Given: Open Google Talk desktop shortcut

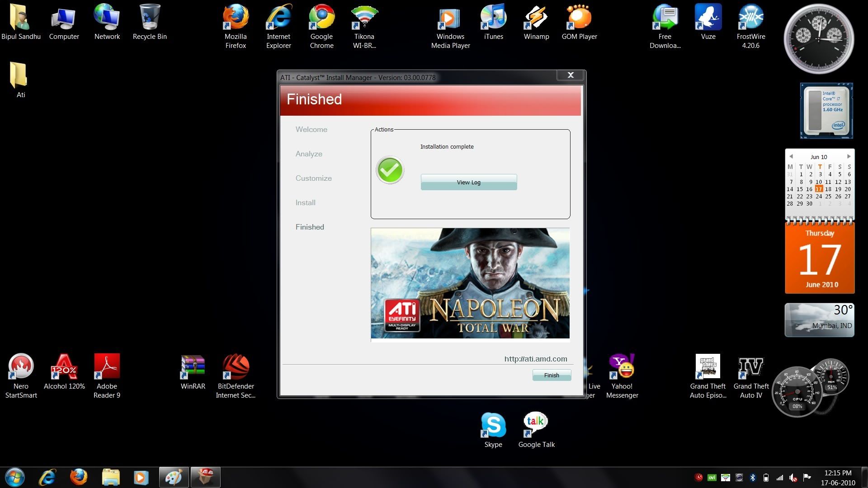Looking at the screenshot, I should click(x=536, y=430).
